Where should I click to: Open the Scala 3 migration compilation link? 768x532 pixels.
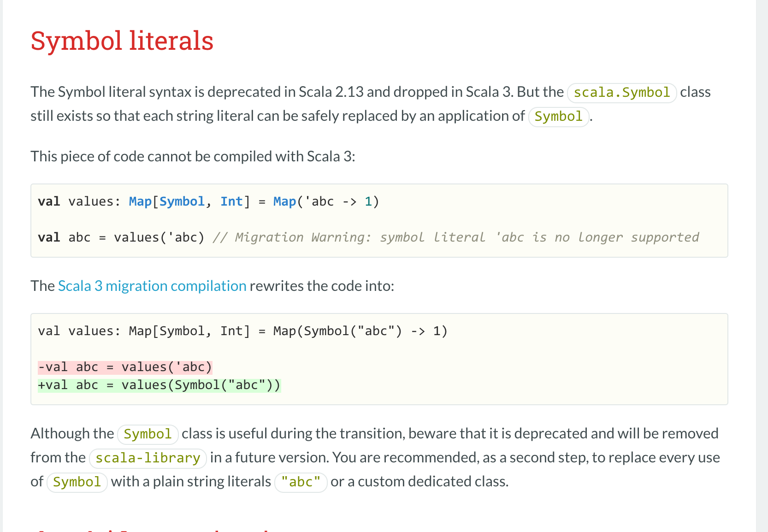pos(152,286)
